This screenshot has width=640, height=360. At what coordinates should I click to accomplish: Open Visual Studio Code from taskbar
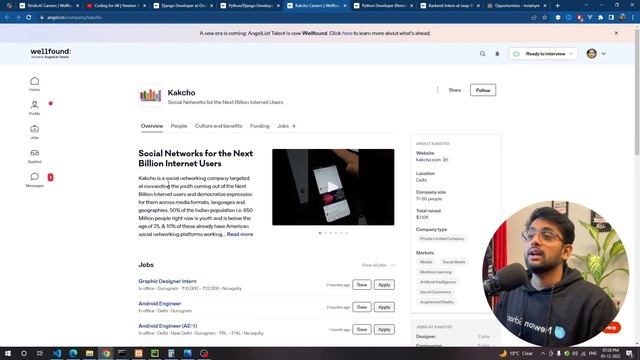[x=57, y=353]
